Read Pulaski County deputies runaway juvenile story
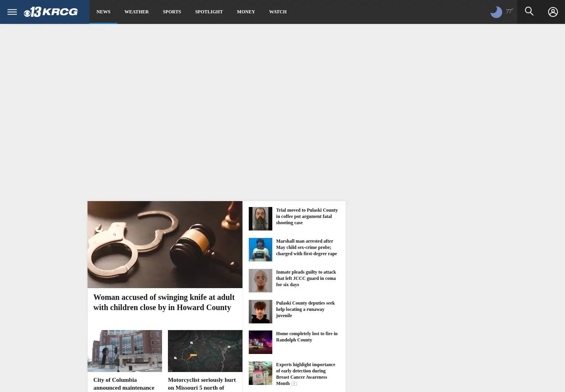 (305, 309)
